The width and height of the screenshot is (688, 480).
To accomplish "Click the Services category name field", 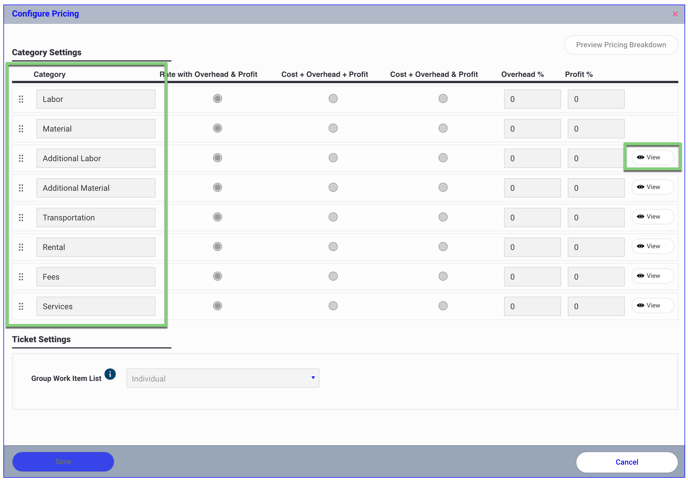I will coord(96,306).
